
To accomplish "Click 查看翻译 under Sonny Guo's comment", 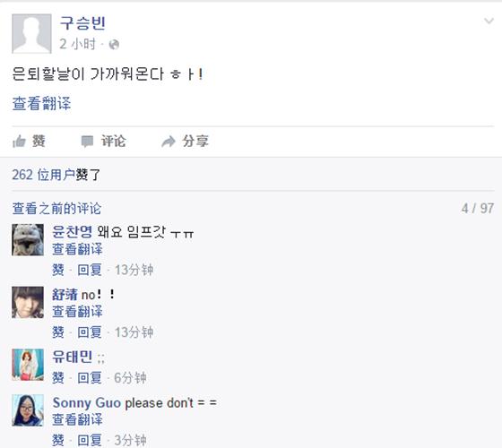I will coord(77,419).
